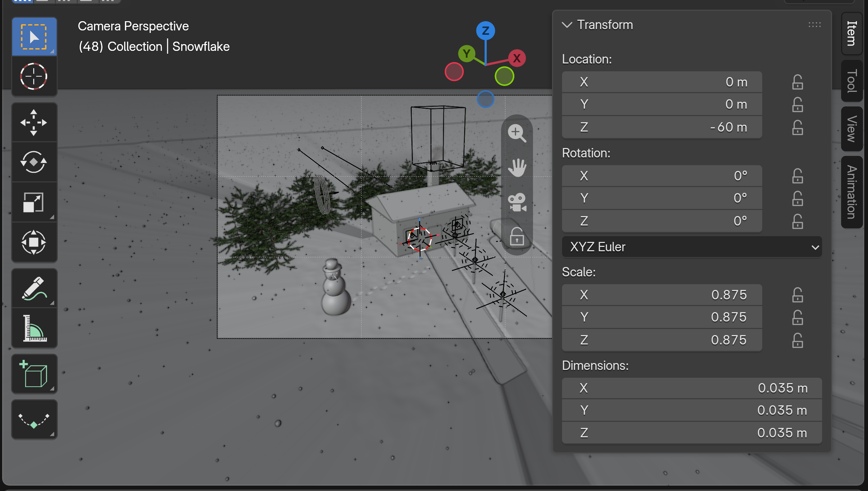
Task: Select the Move tool
Action: point(34,123)
